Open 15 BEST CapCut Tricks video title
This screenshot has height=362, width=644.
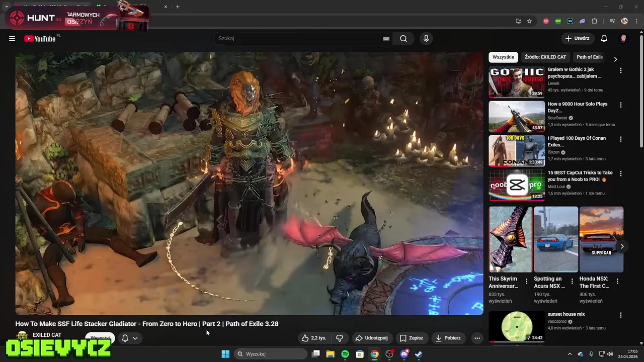coord(580,176)
